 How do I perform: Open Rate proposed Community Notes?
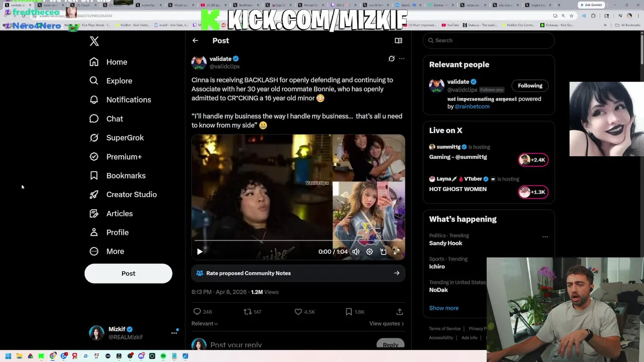click(298, 273)
